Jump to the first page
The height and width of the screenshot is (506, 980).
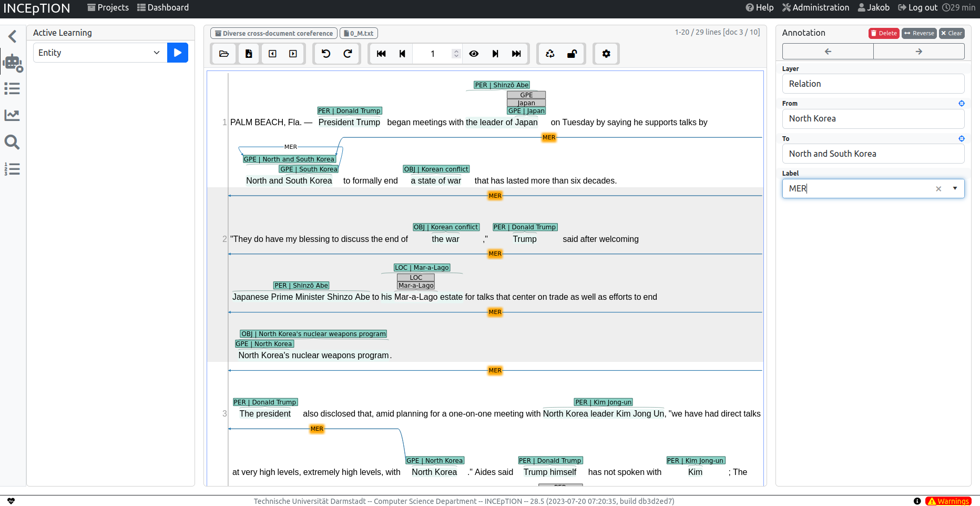click(x=381, y=54)
